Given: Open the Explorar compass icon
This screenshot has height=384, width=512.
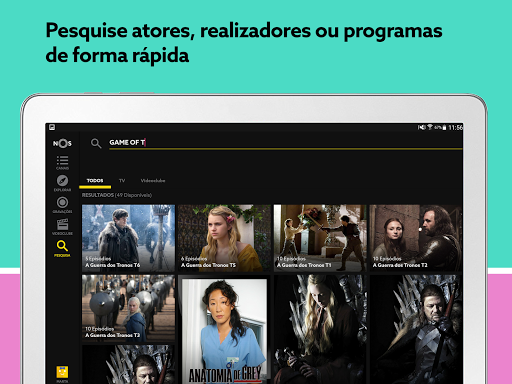Looking at the screenshot, I should 62,183.
